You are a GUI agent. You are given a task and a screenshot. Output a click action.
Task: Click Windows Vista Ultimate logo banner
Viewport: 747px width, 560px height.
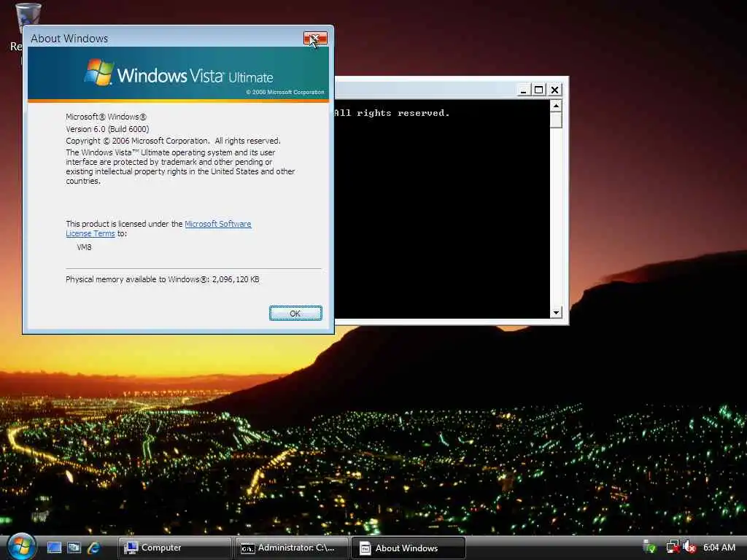178,74
